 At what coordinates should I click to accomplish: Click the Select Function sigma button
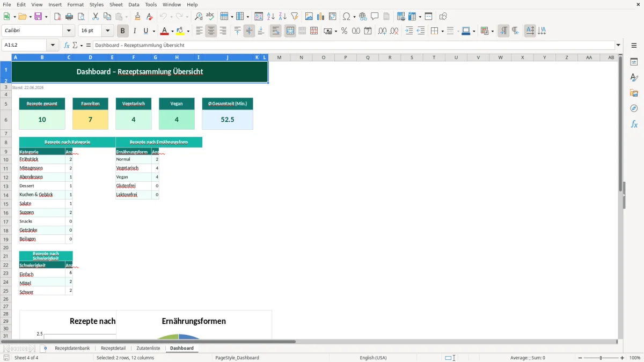tap(75, 46)
